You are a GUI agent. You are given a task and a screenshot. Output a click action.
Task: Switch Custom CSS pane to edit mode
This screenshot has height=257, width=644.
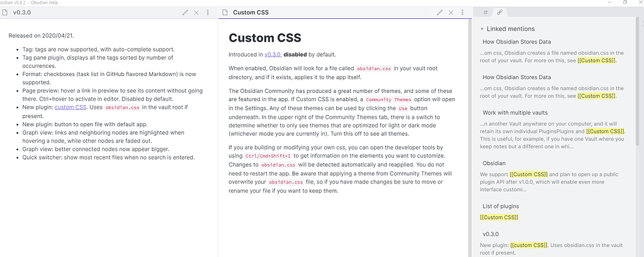click(x=439, y=13)
